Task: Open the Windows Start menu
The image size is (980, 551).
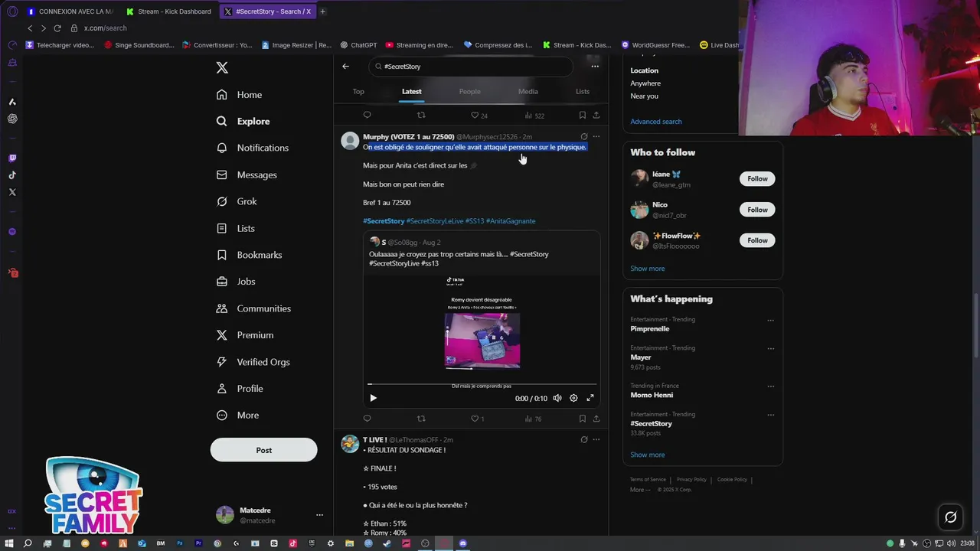Action: (x=9, y=543)
